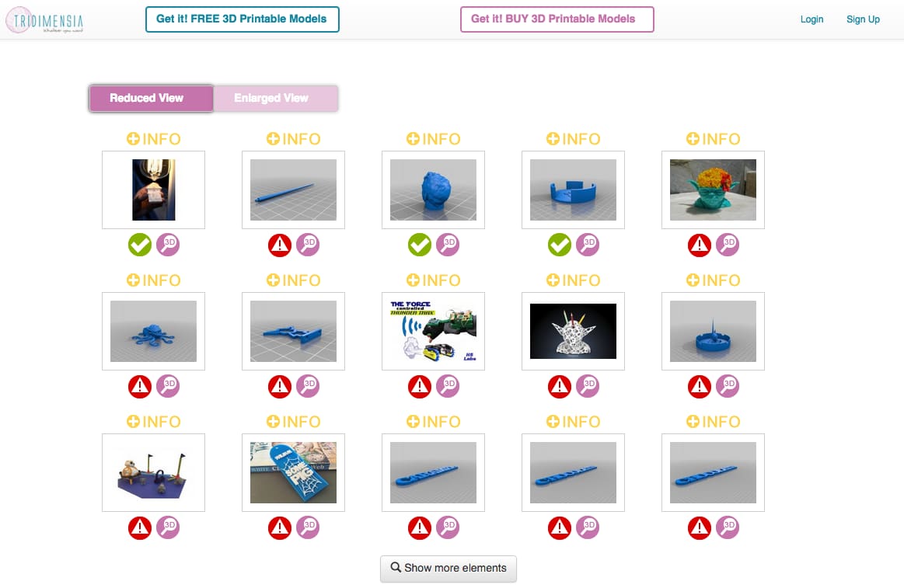Screen dimensions: 904x588
Task: Click the Sign Up link
Action: 863,19
